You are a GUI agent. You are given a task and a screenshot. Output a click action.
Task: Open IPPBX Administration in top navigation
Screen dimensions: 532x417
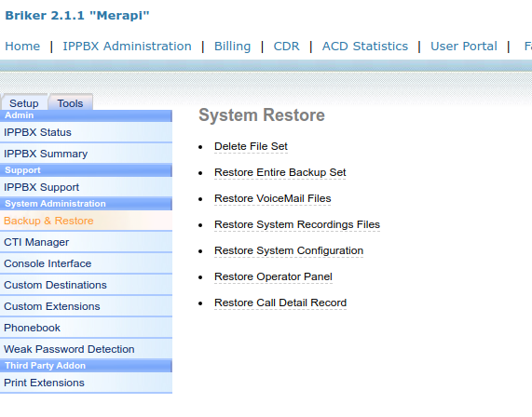click(127, 47)
